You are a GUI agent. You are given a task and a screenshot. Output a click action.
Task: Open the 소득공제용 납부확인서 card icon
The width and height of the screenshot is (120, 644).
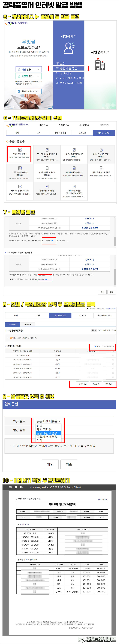point(20,168)
